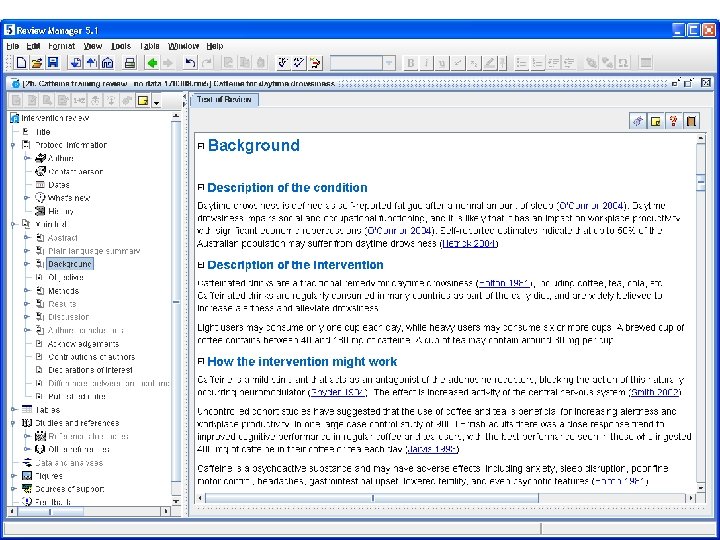The height and width of the screenshot is (540, 720).
Task: Redo the last undone action
Action: tap(207, 63)
